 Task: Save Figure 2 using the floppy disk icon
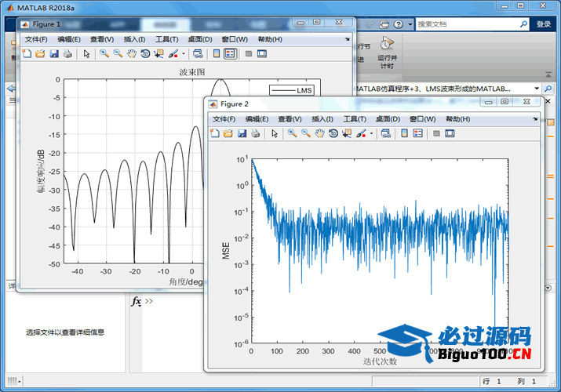242,133
